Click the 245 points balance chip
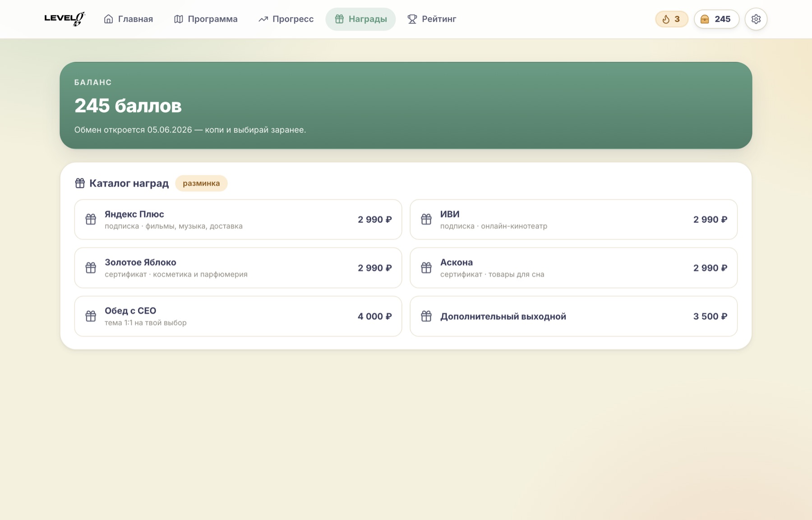The width and height of the screenshot is (812, 520). (716, 19)
